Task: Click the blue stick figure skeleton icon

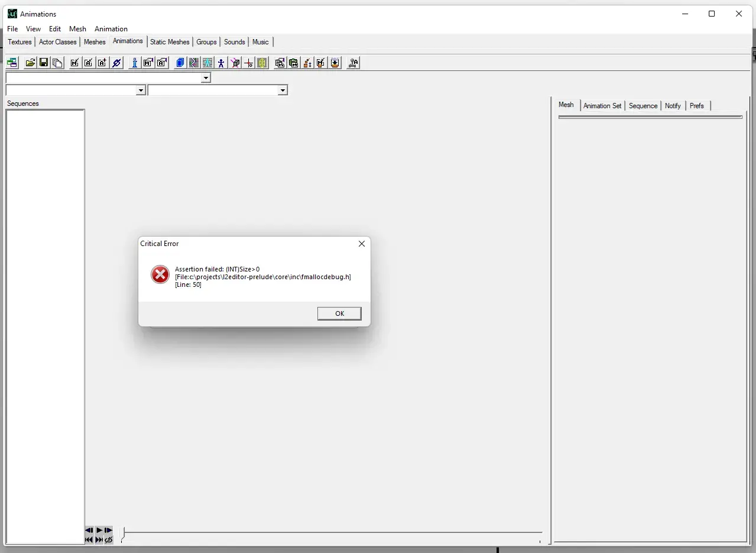Action: coord(221,63)
